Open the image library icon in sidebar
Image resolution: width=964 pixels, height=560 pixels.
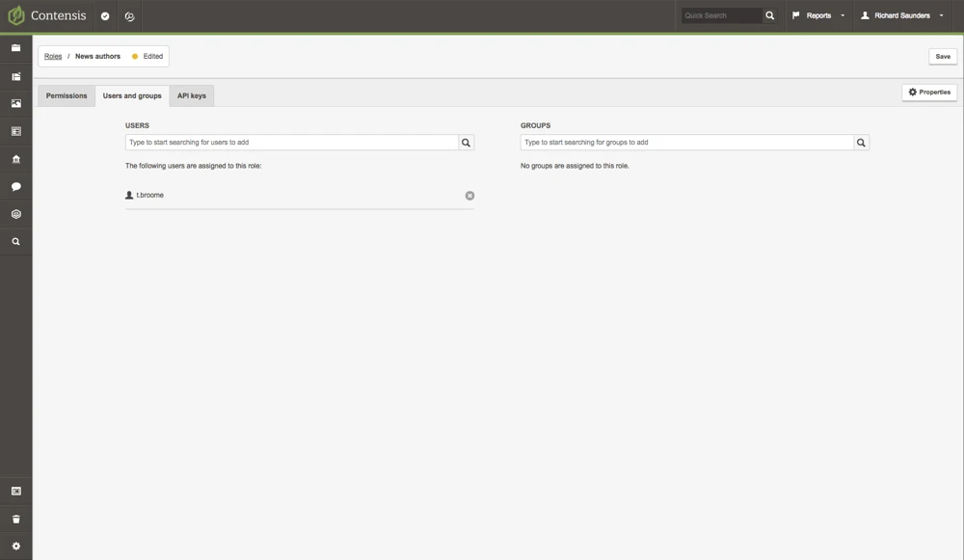15,103
